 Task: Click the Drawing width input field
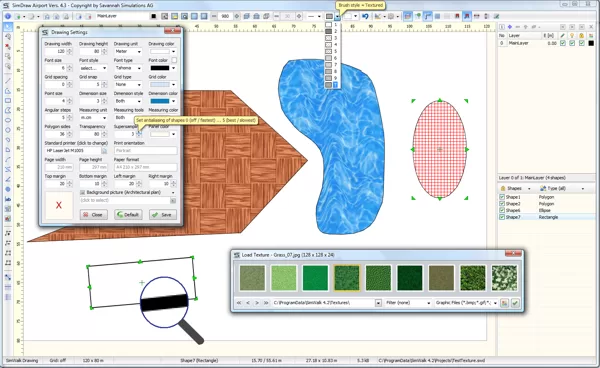point(55,51)
